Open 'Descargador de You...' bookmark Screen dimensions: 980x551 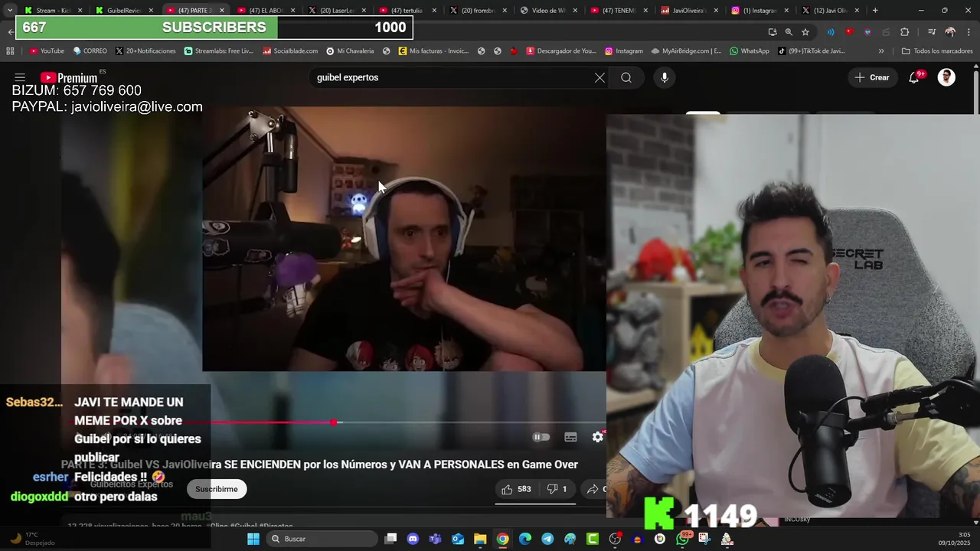(x=561, y=51)
